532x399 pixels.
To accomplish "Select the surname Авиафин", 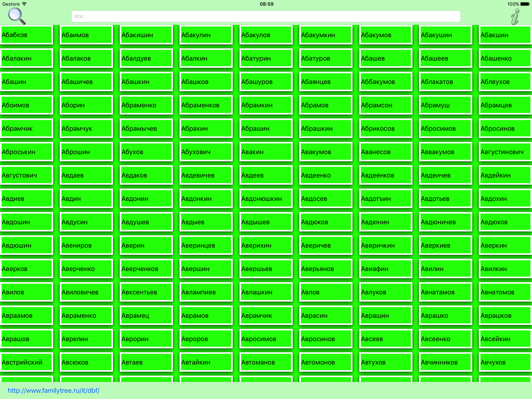I will 386,269.
